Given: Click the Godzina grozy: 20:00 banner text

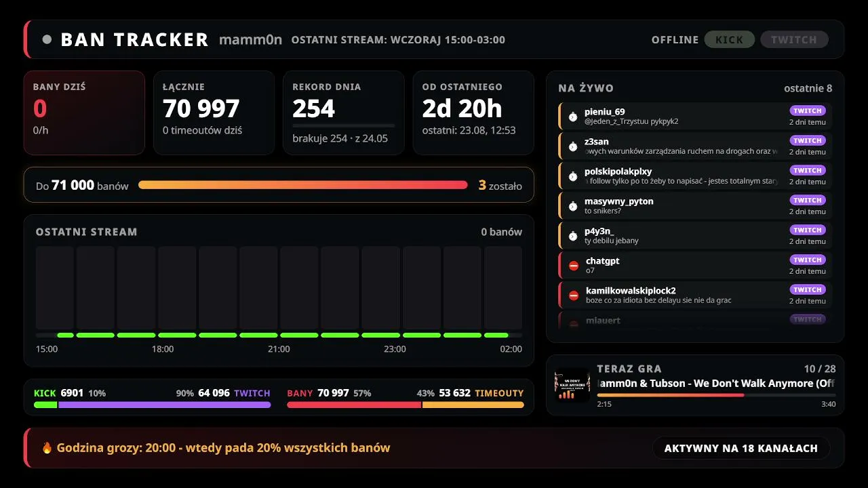Looking at the screenshot, I should point(223,448).
